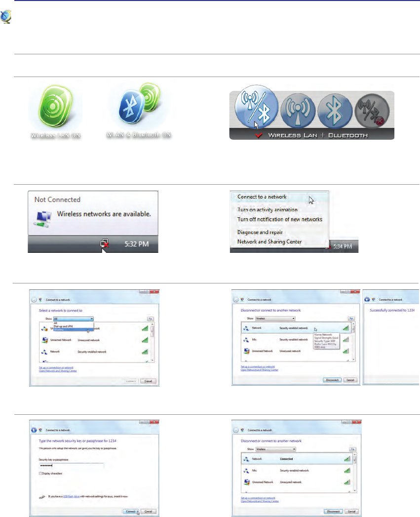Select the grey wireless and Bluetooth off icon

tap(372, 111)
